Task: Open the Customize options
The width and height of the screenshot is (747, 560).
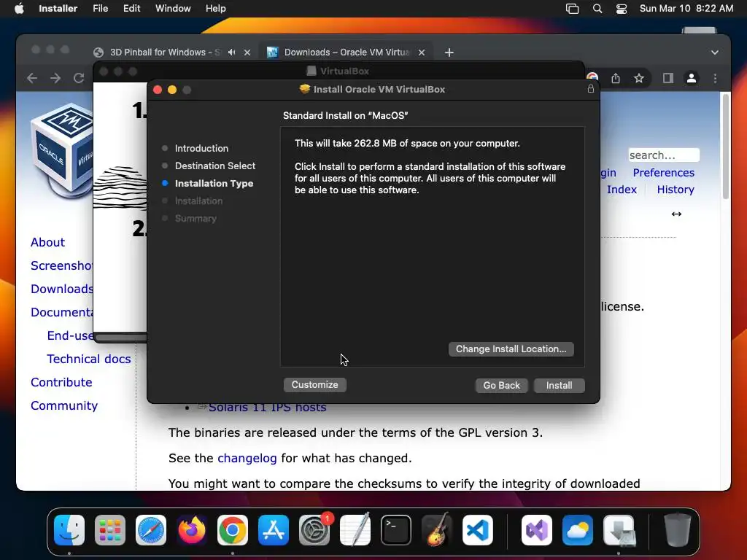Action: 314,385
